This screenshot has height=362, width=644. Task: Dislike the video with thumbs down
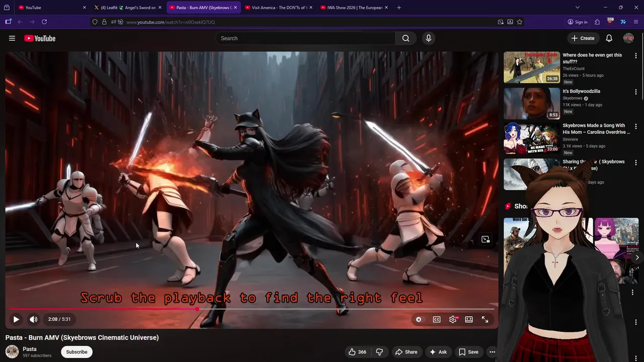[380, 352]
